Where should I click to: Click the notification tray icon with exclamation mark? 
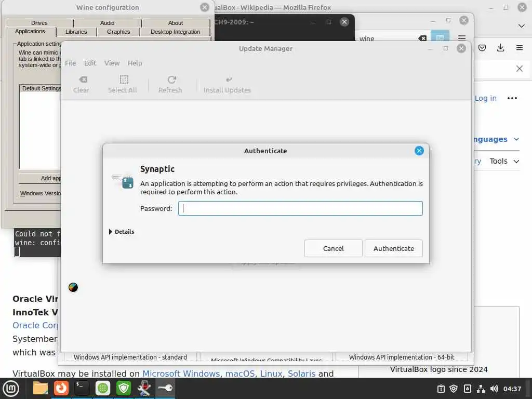click(x=441, y=389)
